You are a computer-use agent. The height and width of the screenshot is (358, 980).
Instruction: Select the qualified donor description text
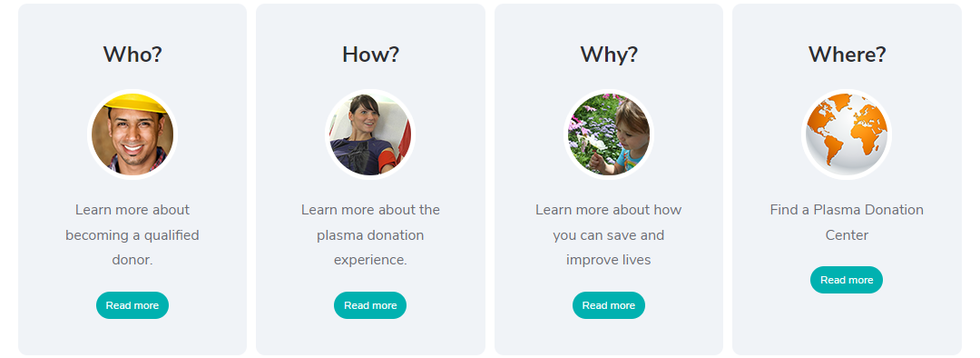pos(132,234)
